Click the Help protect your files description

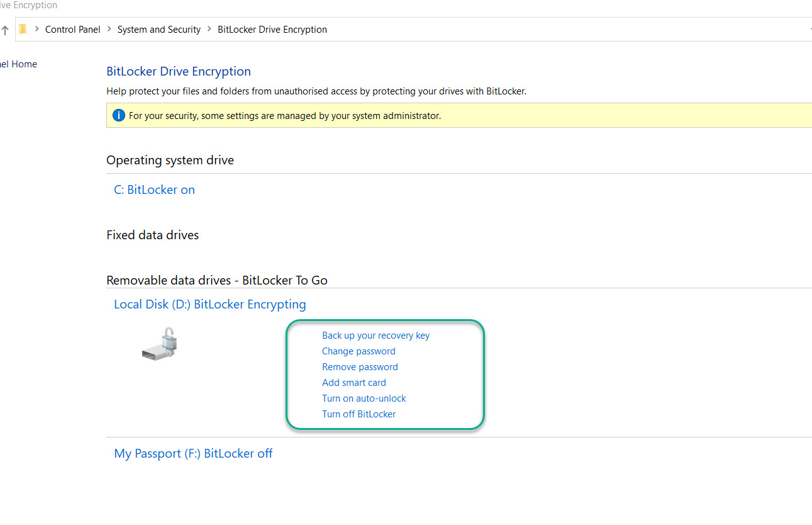pyautogui.click(x=316, y=91)
